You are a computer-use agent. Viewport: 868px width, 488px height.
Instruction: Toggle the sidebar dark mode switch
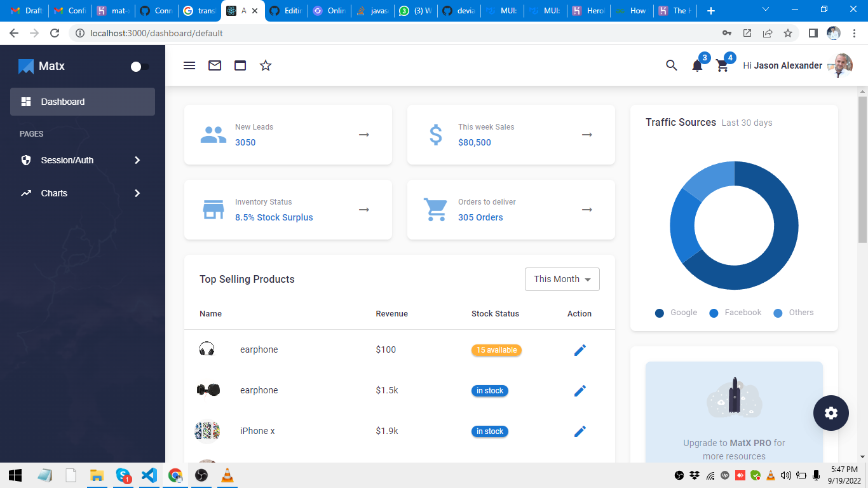(139, 66)
